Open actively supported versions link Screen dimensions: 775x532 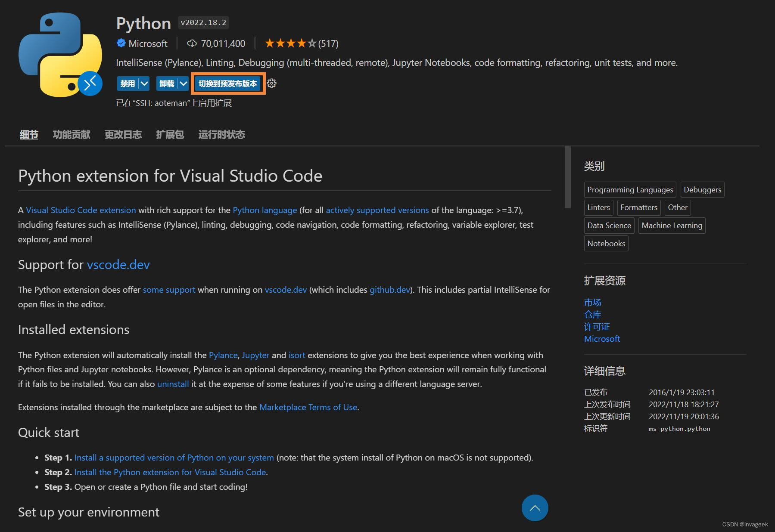(377, 210)
